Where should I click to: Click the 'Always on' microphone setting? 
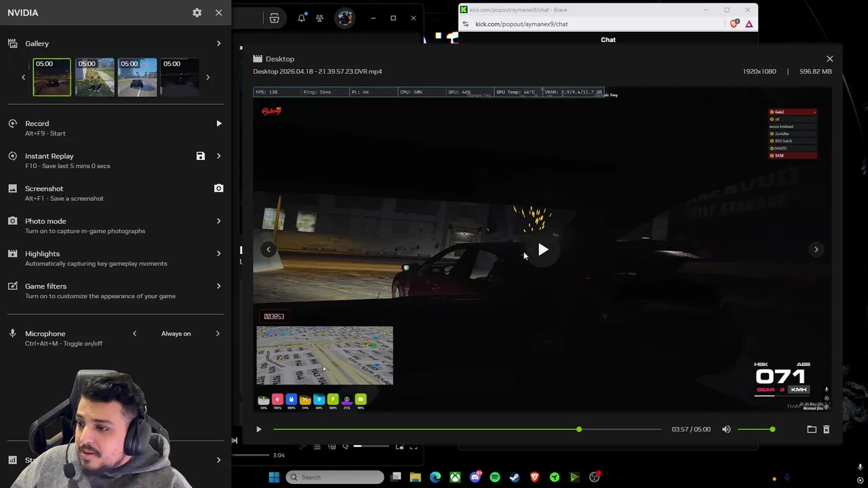[176, 333]
